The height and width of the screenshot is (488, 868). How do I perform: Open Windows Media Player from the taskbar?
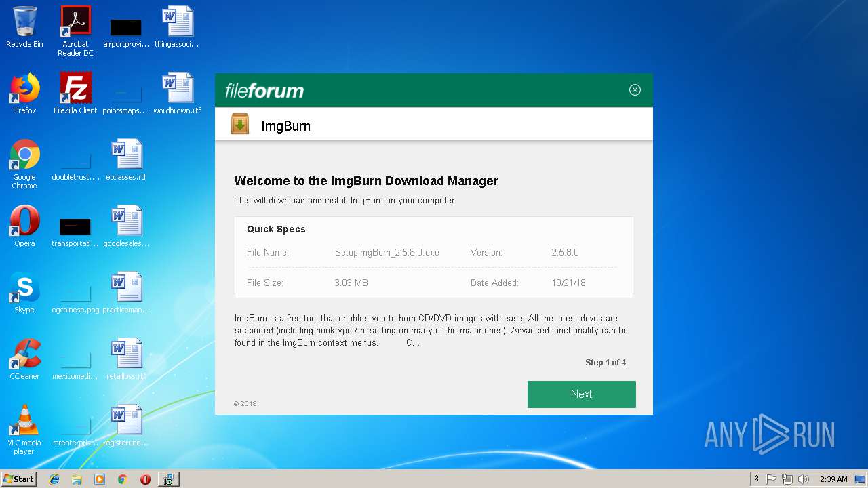[x=100, y=479]
